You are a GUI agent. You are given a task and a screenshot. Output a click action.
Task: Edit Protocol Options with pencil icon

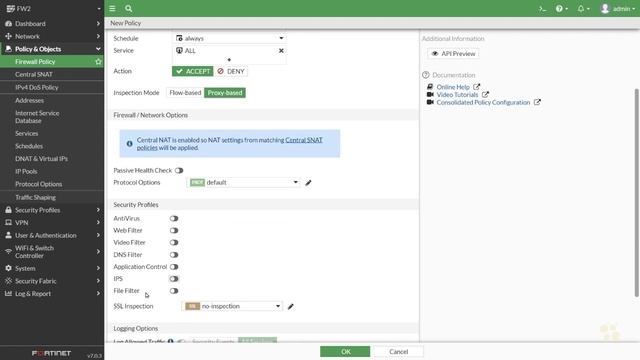(308, 182)
